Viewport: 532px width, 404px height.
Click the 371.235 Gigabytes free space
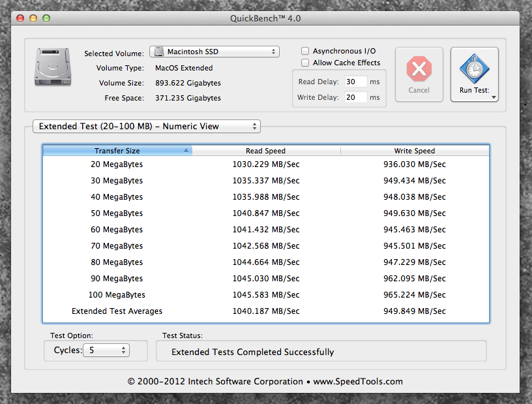pos(188,98)
